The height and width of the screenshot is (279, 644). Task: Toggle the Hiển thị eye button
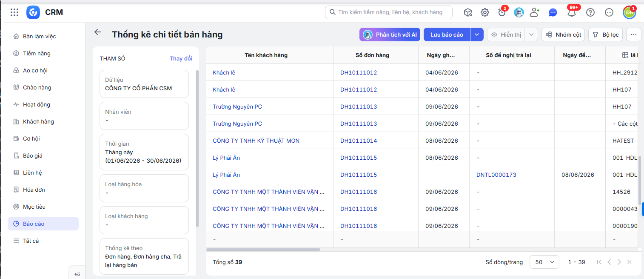506,35
